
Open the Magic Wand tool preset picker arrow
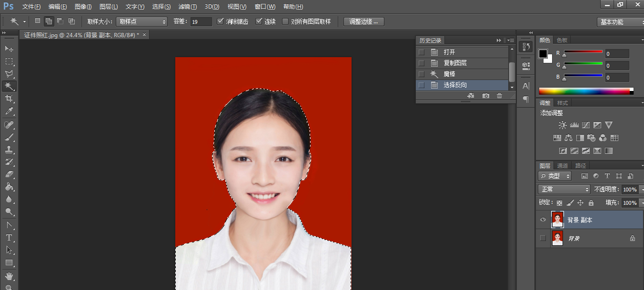[24, 21]
